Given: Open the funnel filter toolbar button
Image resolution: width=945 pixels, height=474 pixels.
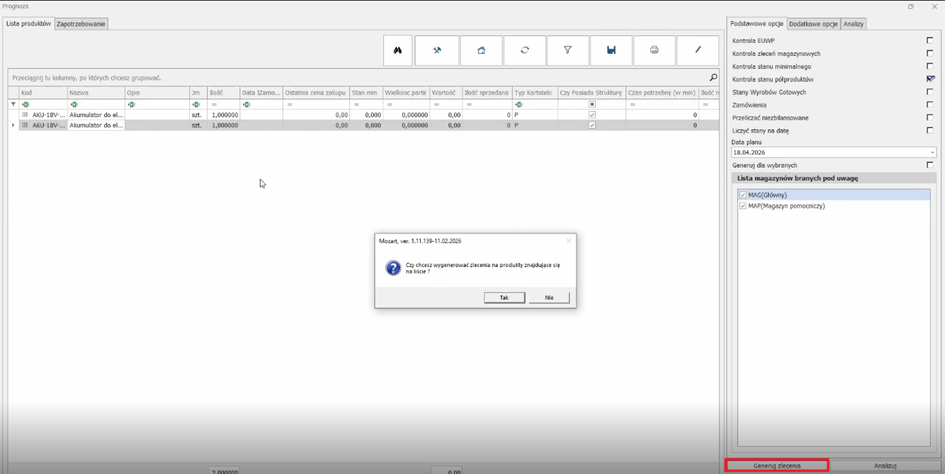Looking at the screenshot, I should (x=568, y=50).
